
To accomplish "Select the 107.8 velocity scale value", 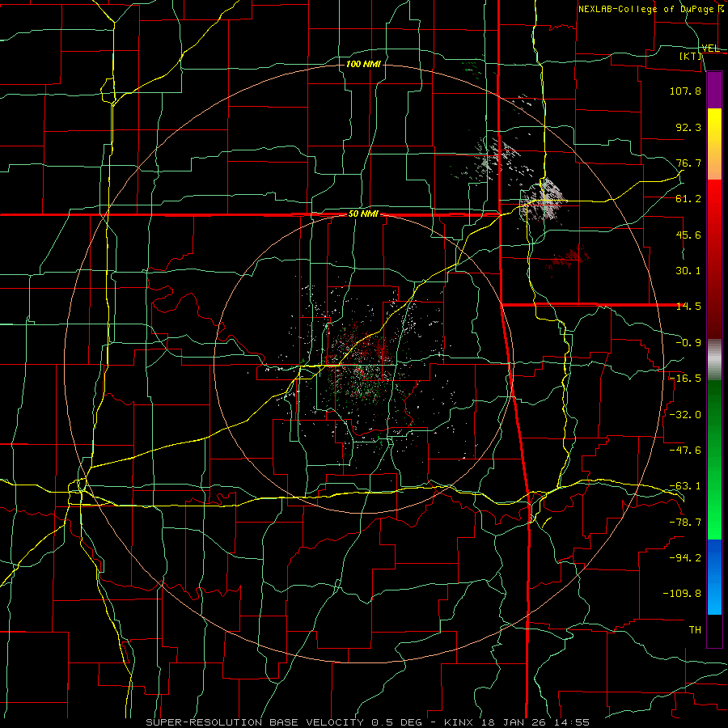I will 685,91.
